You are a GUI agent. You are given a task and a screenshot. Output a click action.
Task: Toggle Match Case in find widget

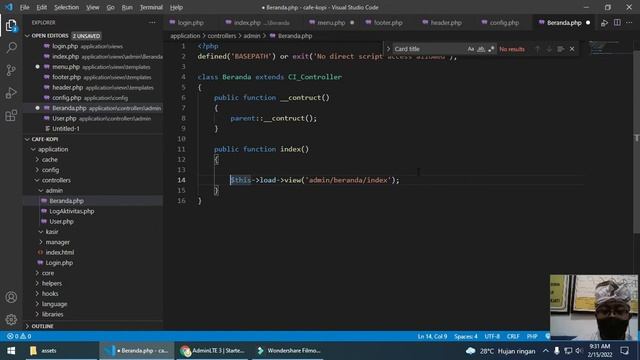tap(471, 49)
